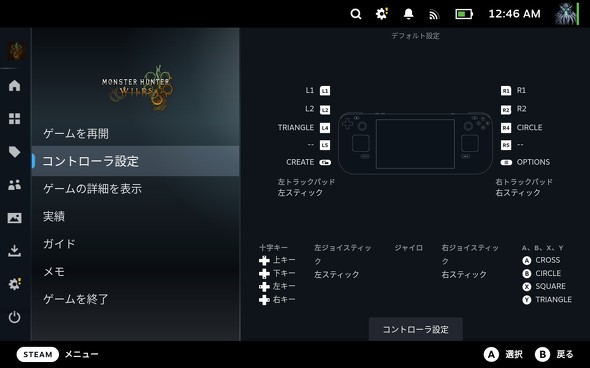590x368 pixels.
Task: Open ガイド menu entry
Action: [135, 244]
